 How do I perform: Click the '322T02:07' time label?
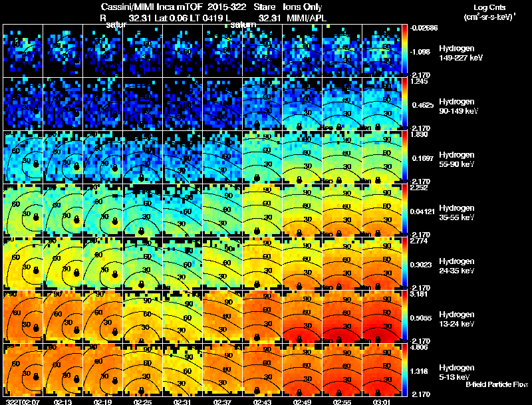tap(23, 402)
